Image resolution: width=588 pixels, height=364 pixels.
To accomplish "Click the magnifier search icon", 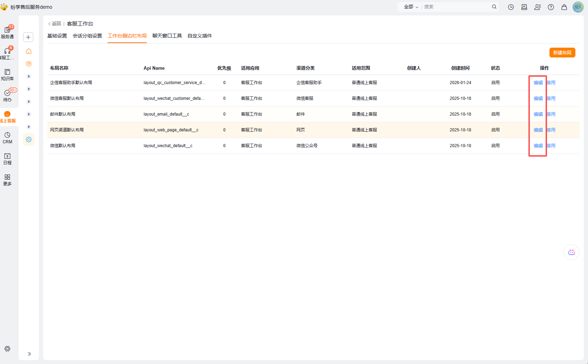I will tap(494, 7).
